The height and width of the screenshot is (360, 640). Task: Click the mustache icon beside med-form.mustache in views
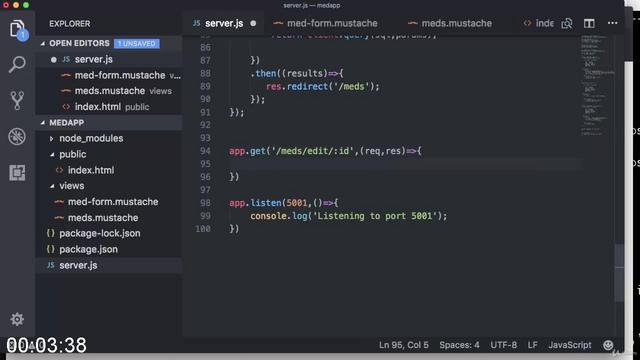pyautogui.click(x=59, y=202)
